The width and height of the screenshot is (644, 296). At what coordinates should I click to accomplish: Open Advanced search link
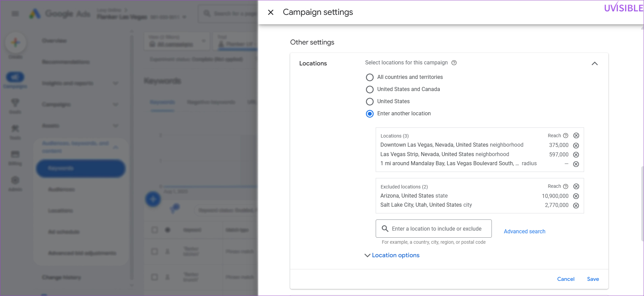coord(524,231)
